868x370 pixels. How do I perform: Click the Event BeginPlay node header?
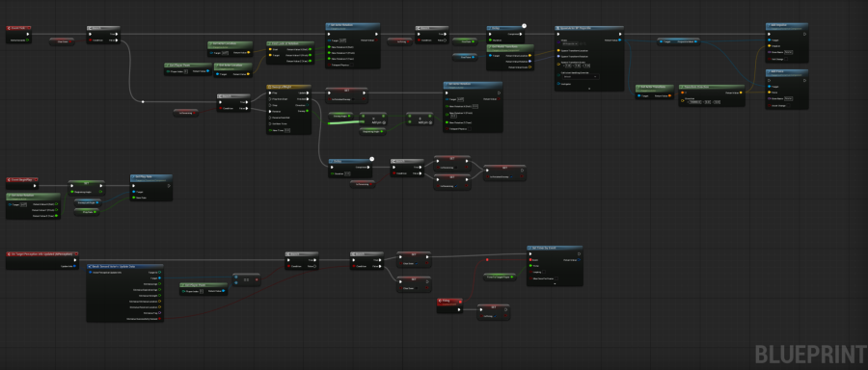click(22, 180)
